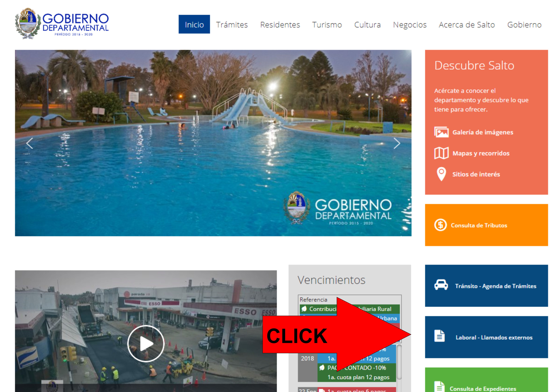559x392 pixels.
Task: Click the car icon for Tránsito
Action: click(x=441, y=285)
